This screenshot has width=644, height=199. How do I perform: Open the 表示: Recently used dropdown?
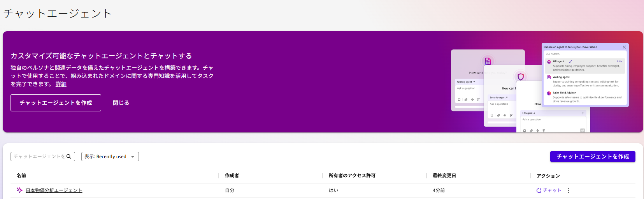pyautogui.click(x=110, y=157)
